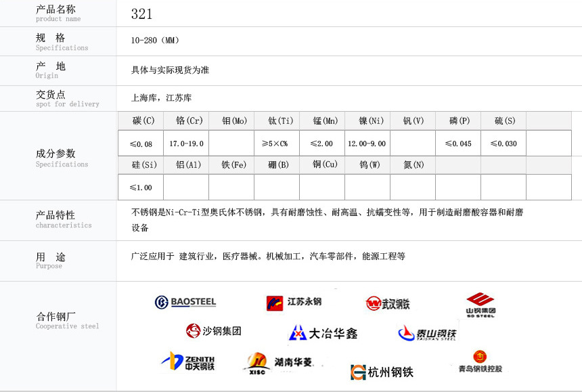Select the product name value 321
The width and height of the screenshot is (582, 392).
tap(141, 14)
